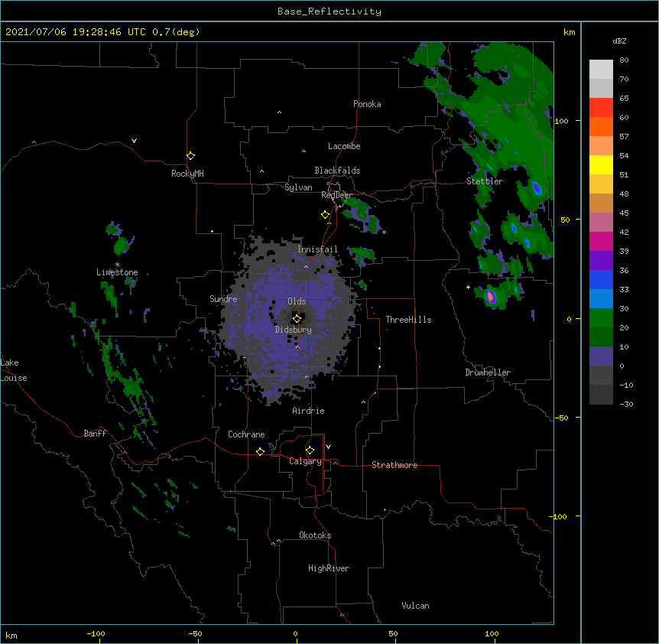Select the Blackfalds label
Image resolution: width=659 pixels, height=644 pixels.
(x=337, y=171)
